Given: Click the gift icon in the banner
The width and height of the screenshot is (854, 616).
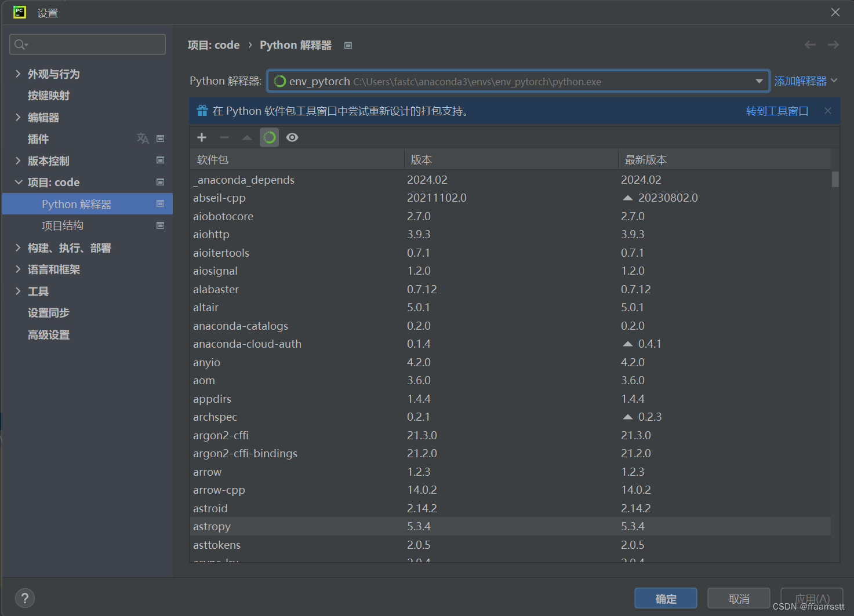Looking at the screenshot, I should [202, 111].
